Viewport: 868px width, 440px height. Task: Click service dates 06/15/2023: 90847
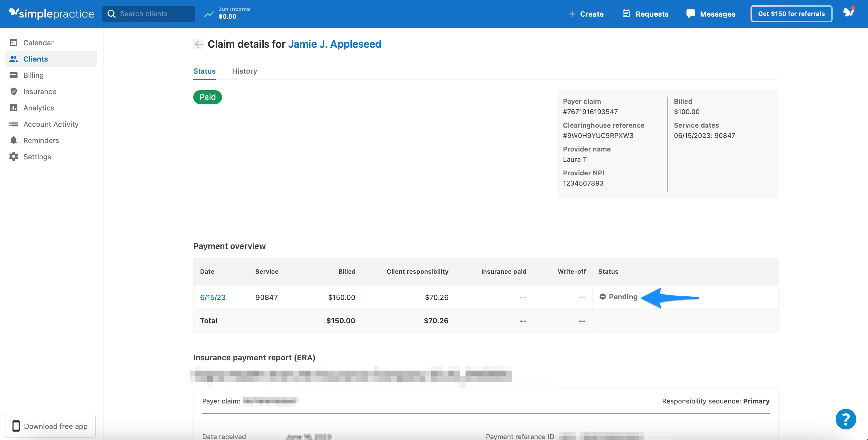704,135
